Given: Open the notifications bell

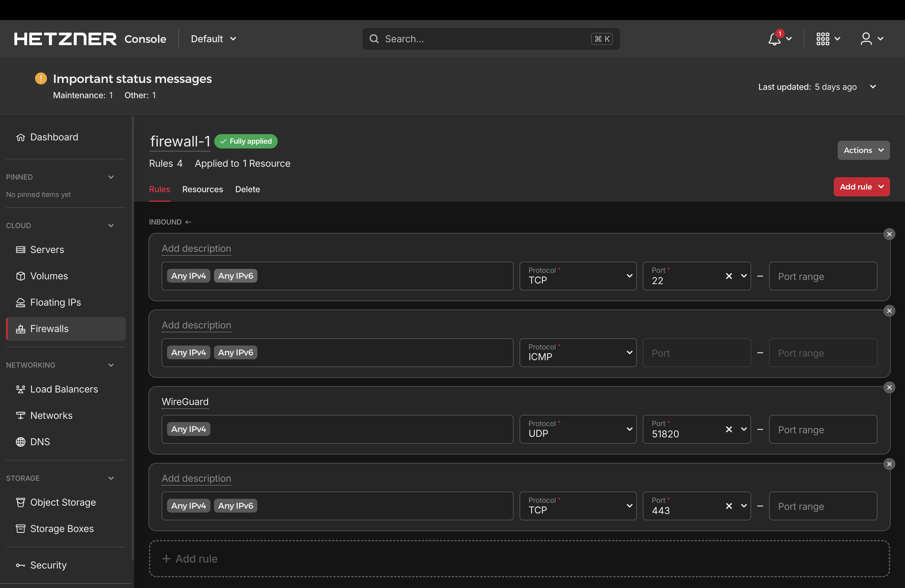Looking at the screenshot, I should pyautogui.click(x=774, y=39).
